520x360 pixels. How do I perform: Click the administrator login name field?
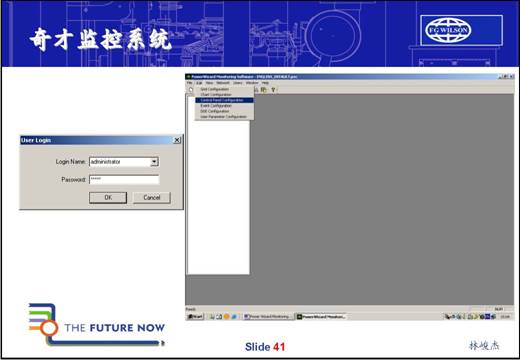click(120, 162)
